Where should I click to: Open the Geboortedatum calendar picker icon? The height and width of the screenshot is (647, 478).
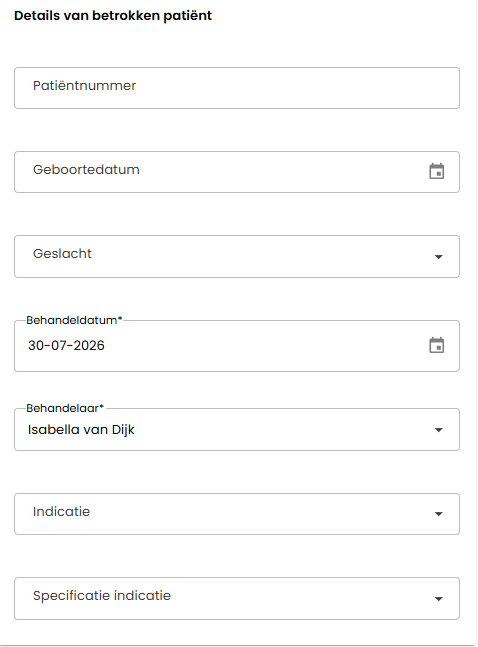437,171
